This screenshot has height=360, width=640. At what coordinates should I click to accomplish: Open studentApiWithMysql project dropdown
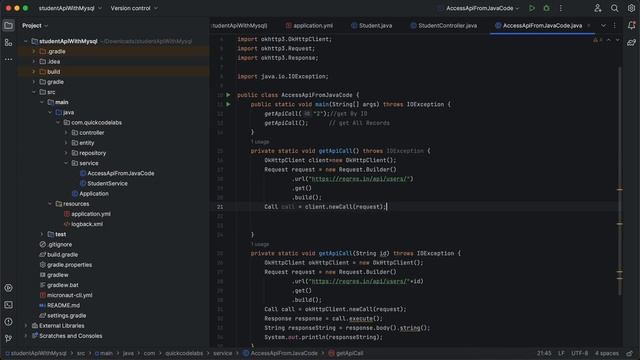[x=70, y=8]
